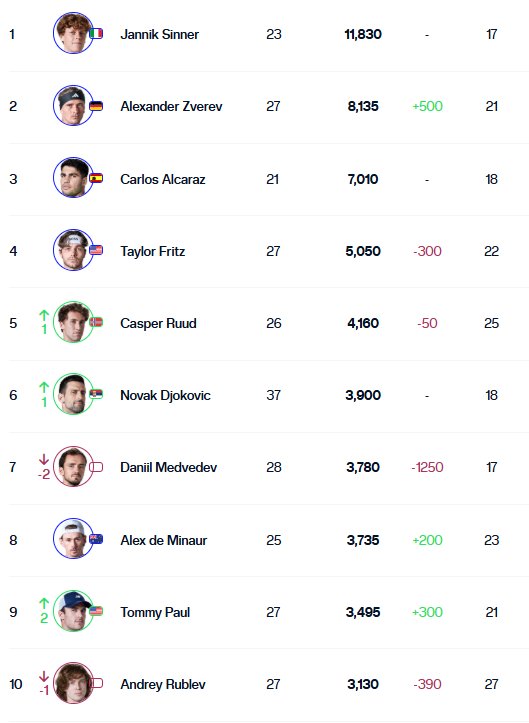Viewport: 529px width, 723px height.
Task: Click the green up arrow beside Tommy Paul
Action: 44,603
